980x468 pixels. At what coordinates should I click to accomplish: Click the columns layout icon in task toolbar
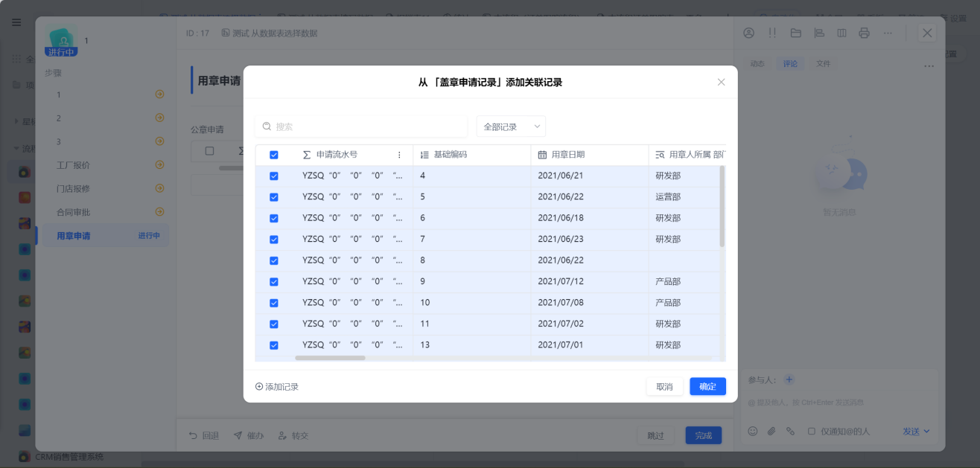coord(841,33)
